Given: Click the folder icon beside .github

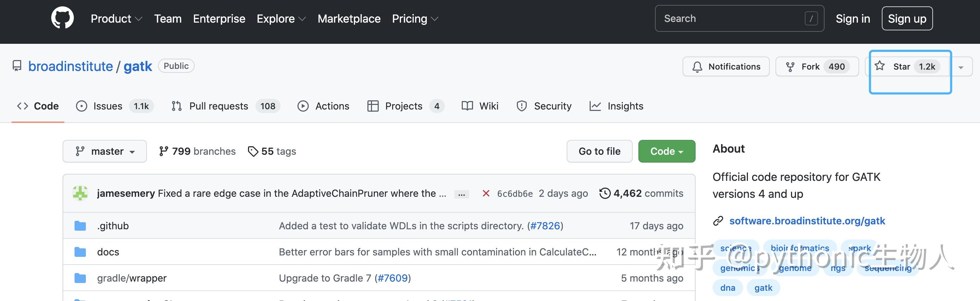Looking at the screenshot, I should pos(80,226).
